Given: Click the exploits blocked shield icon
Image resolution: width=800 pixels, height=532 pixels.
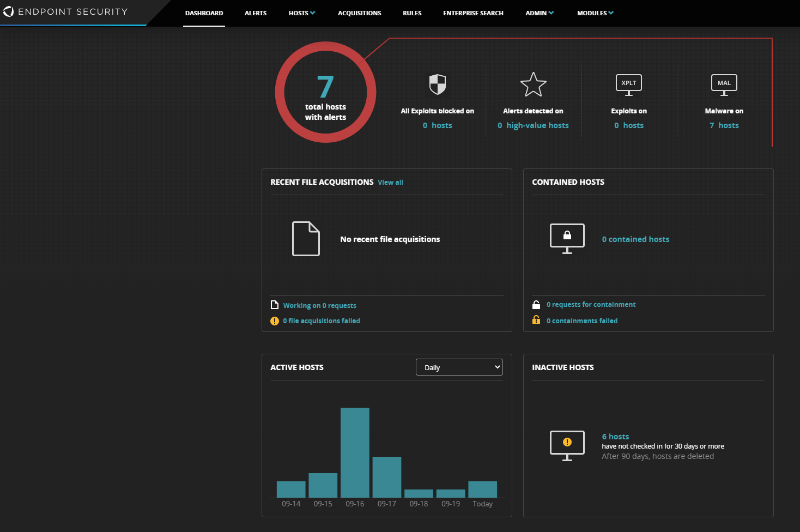Looking at the screenshot, I should (437, 84).
